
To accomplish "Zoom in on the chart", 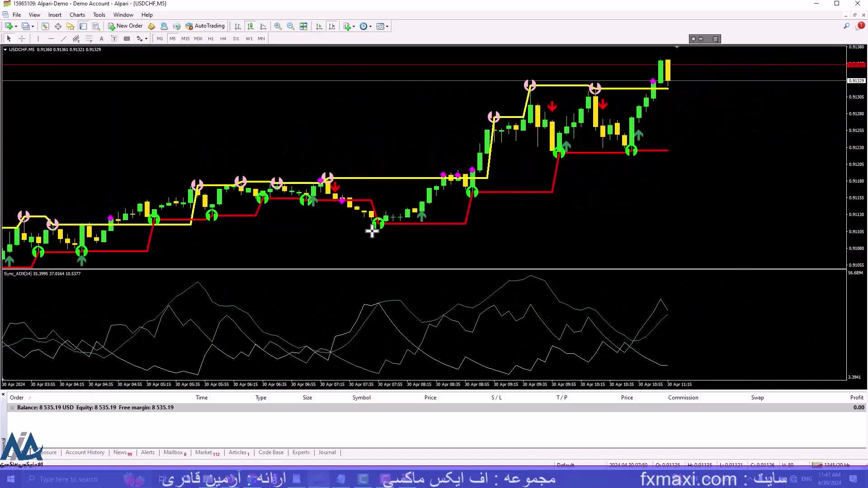I will (x=278, y=26).
